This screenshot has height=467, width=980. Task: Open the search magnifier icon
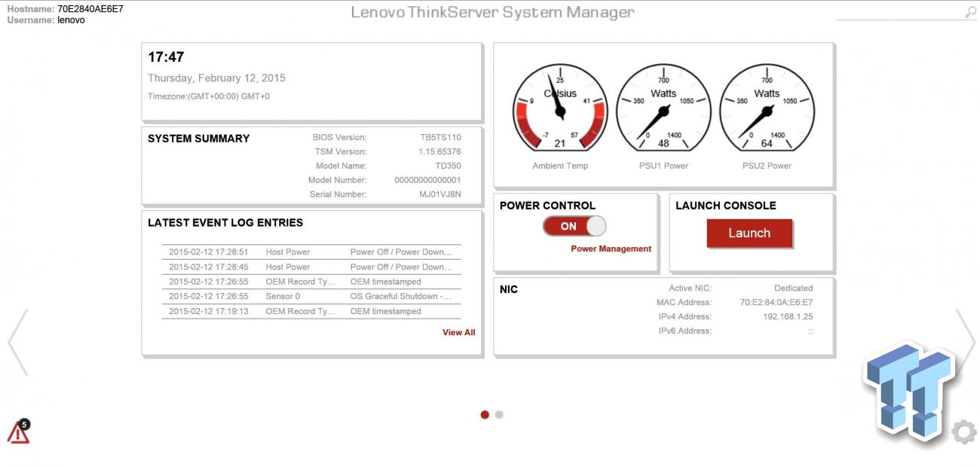click(971, 13)
